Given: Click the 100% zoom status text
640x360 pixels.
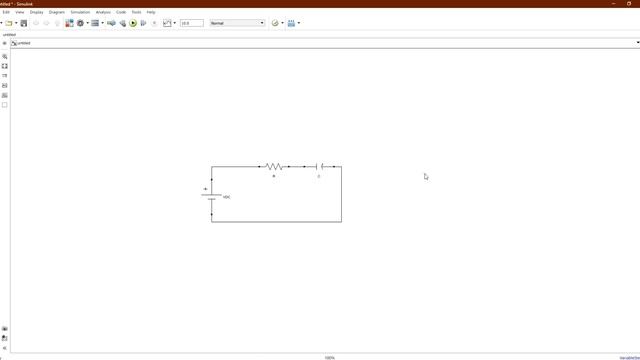Looking at the screenshot, I should 330,358.
